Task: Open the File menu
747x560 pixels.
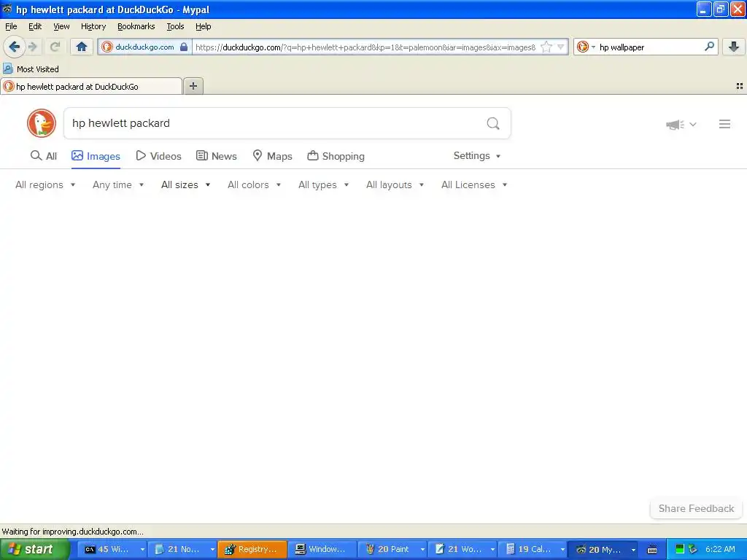Action: (x=11, y=26)
